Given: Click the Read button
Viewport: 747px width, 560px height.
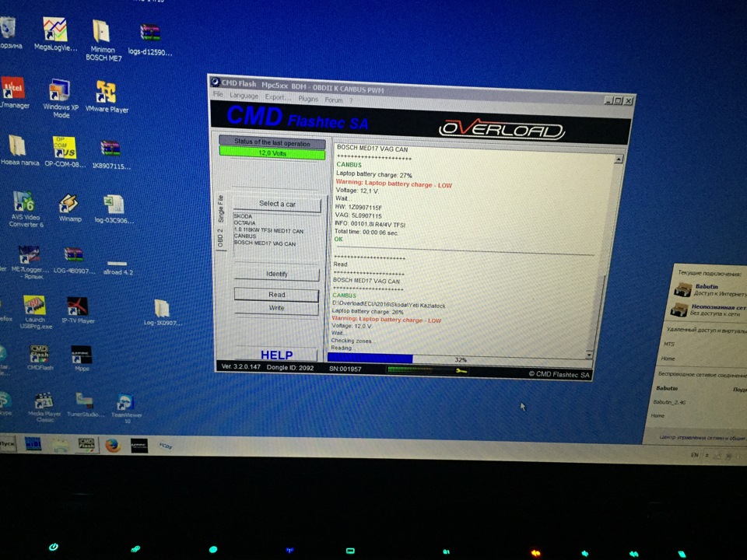Looking at the screenshot, I should click(276, 295).
